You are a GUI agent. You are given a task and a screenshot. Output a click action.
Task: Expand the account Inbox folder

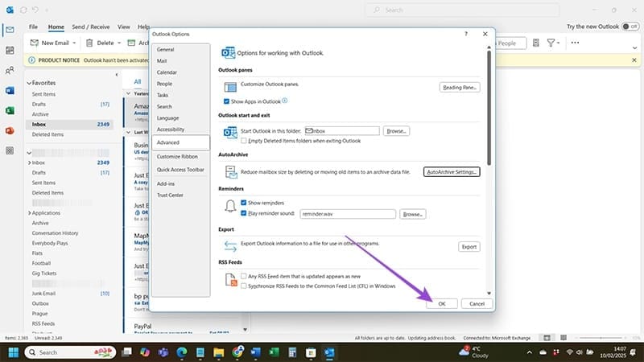(x=29, y=162)
